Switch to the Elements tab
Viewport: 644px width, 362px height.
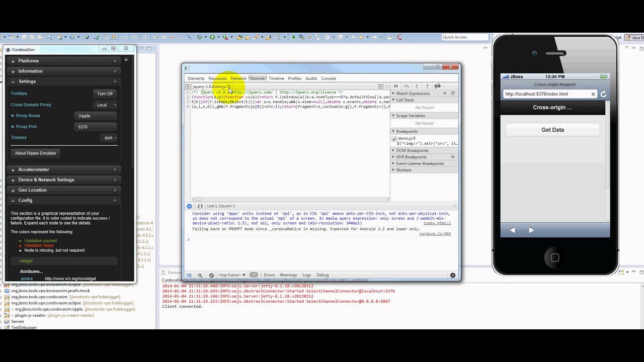point(196,78)
